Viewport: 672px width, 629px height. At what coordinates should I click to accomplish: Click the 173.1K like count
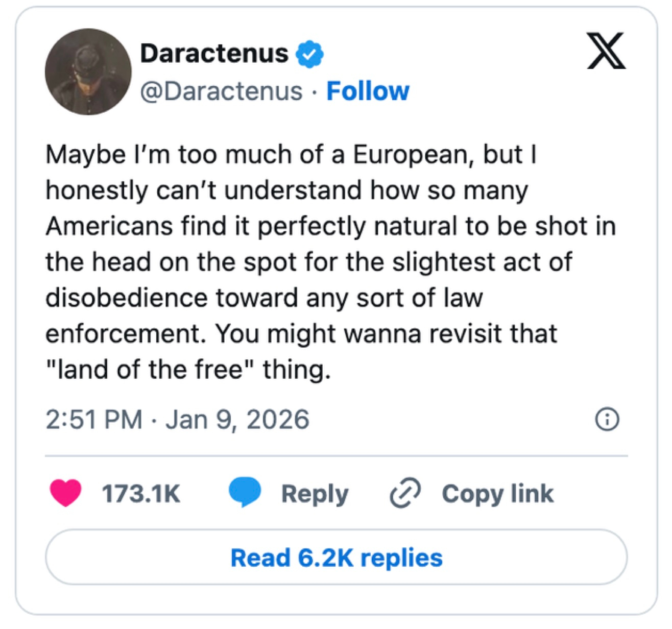tap(141, 494)
